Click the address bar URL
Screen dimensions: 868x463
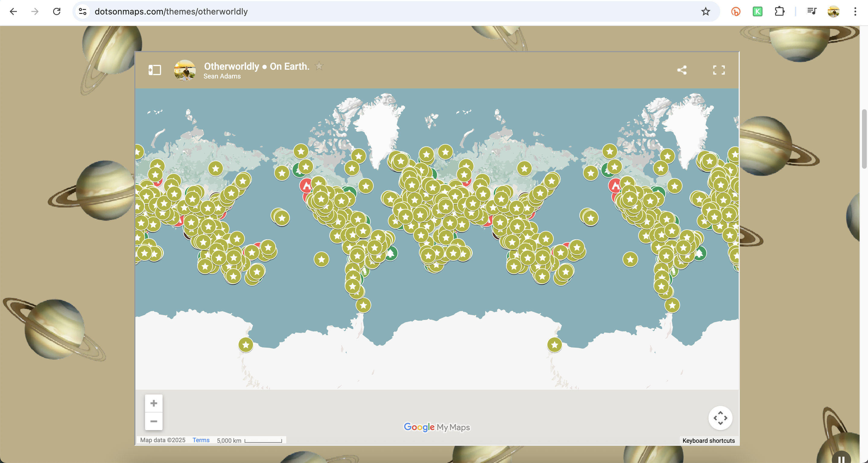coord(171,11)
